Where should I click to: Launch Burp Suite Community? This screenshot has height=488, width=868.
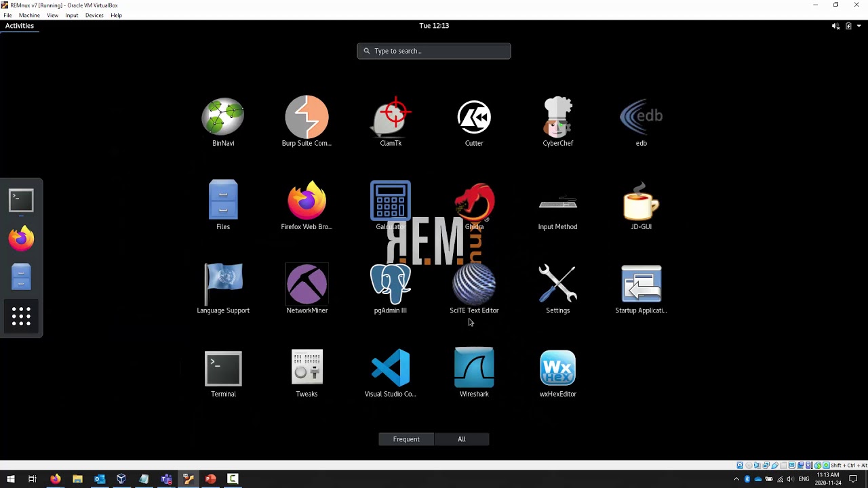point(307,122)
